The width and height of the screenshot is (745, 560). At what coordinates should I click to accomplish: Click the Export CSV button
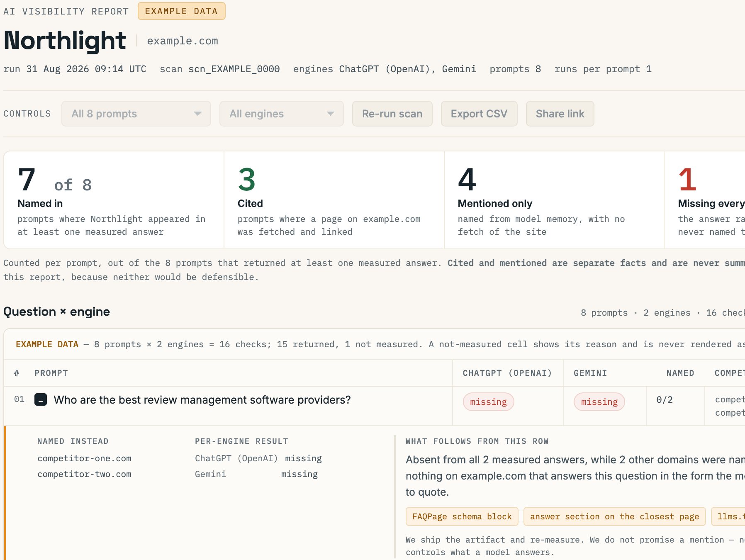click(479, 114)
